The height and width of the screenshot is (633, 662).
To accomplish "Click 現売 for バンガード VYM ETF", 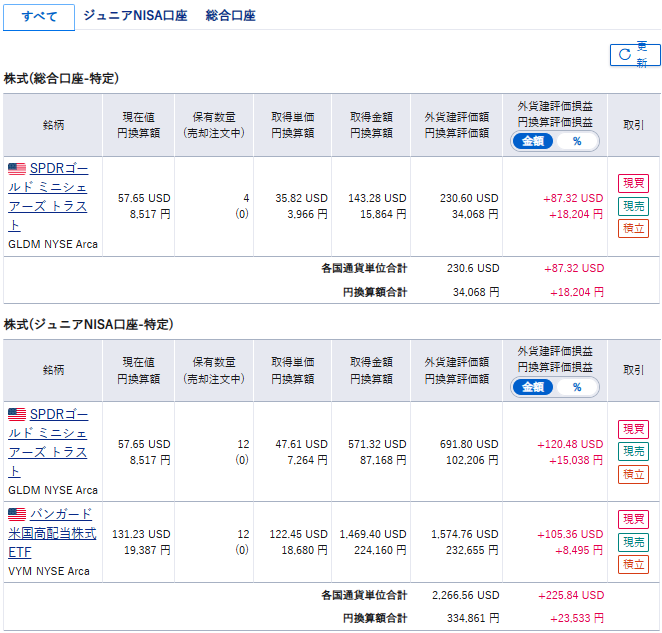I will point(633,542).
